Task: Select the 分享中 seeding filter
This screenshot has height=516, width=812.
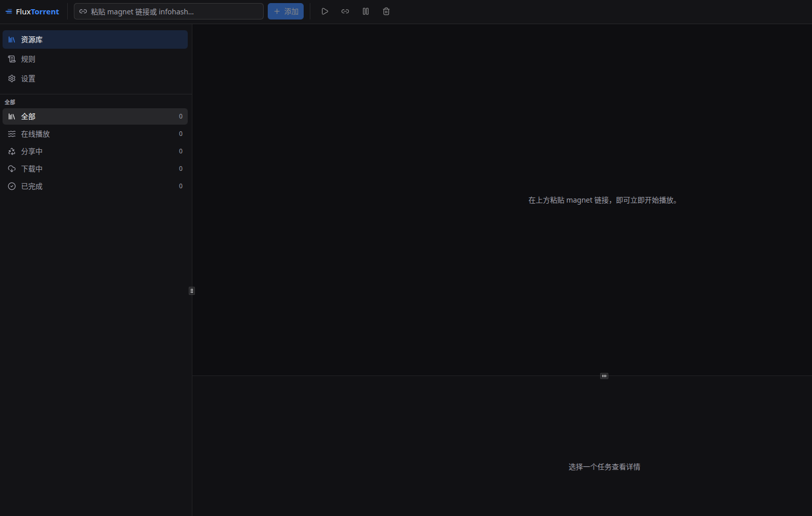Action: pos(95,151)
